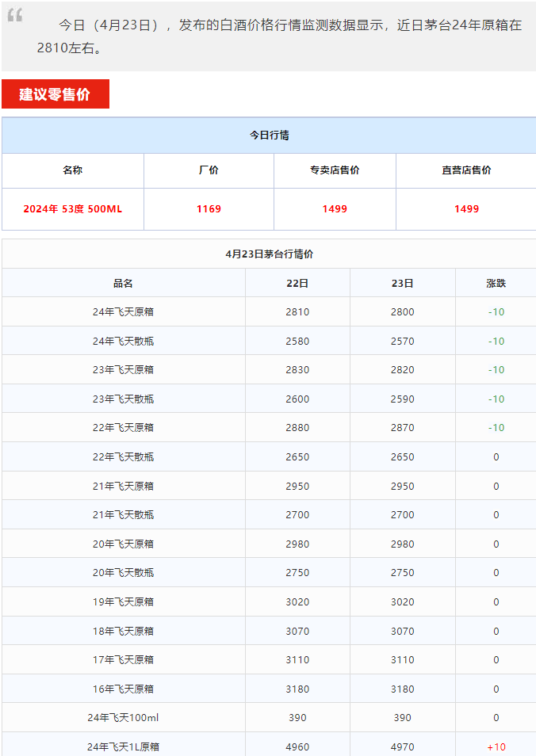The width and height of the screenshot is (536, 756).
Task: Click the 4970 price for 24年飞天1L原箱
Action: pyautogui.click(x=402, y=746)
